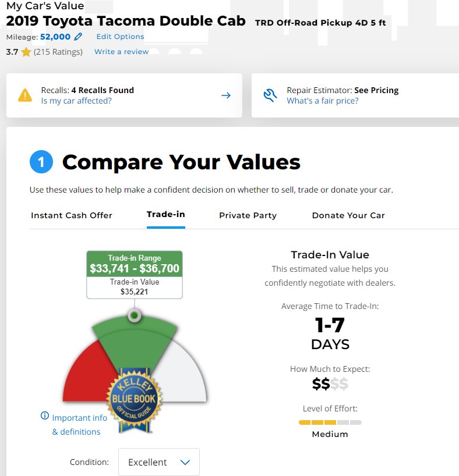Select the Private Party tab
This screenshot has height=476, width=459.
click(248, 215)
